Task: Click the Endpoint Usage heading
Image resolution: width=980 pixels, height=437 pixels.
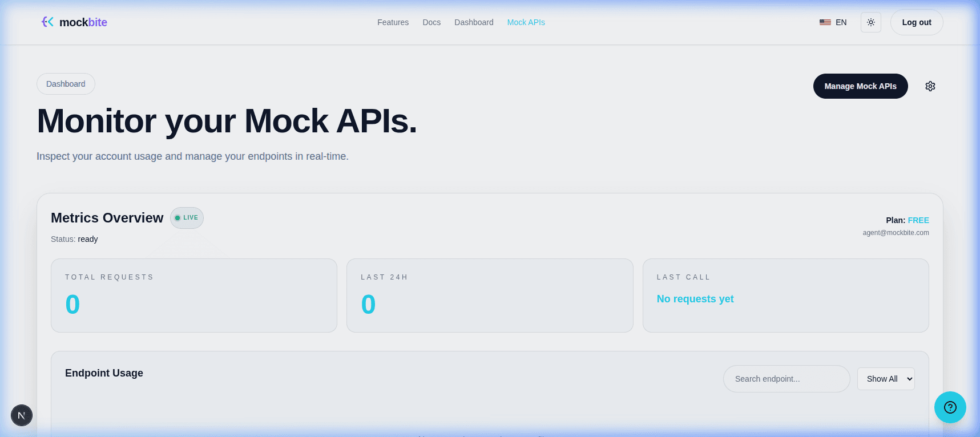Action: click(104, 373)
